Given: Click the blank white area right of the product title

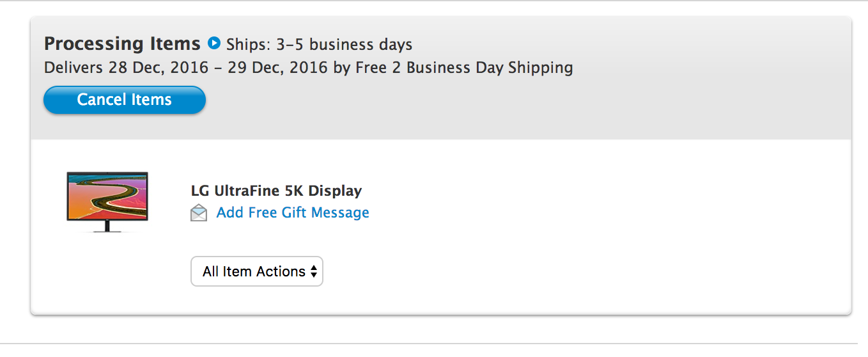Looking at the screenshot, I should click(575, 191).
